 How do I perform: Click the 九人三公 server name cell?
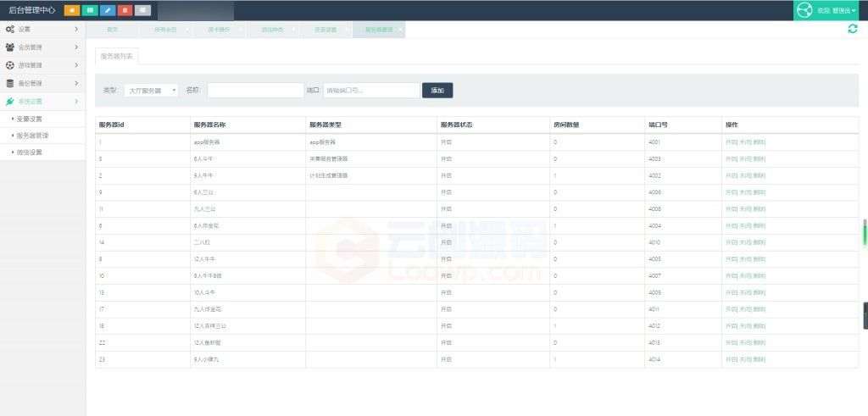pyautogui.click(x=204, y=209)
